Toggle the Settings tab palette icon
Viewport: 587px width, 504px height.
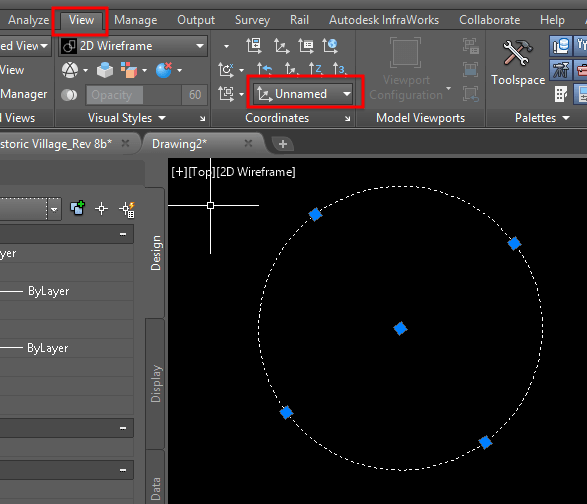pos(581,46)
